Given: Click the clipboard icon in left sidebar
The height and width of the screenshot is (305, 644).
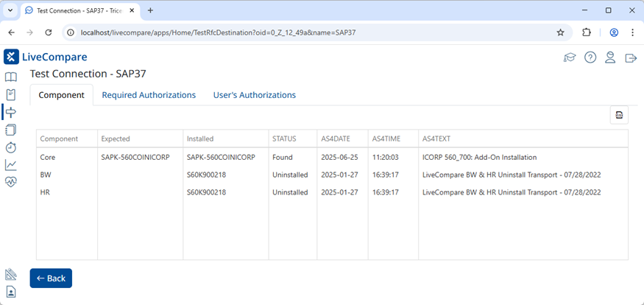Looking at the screenshot, I should tap(11, 95).
